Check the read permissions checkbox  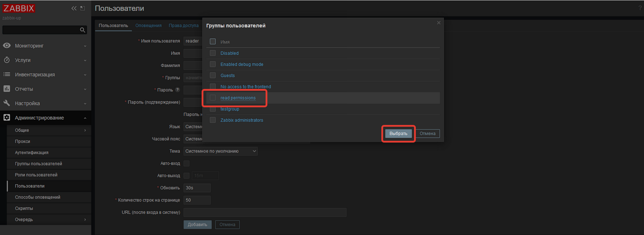click(x=213, y=98)
